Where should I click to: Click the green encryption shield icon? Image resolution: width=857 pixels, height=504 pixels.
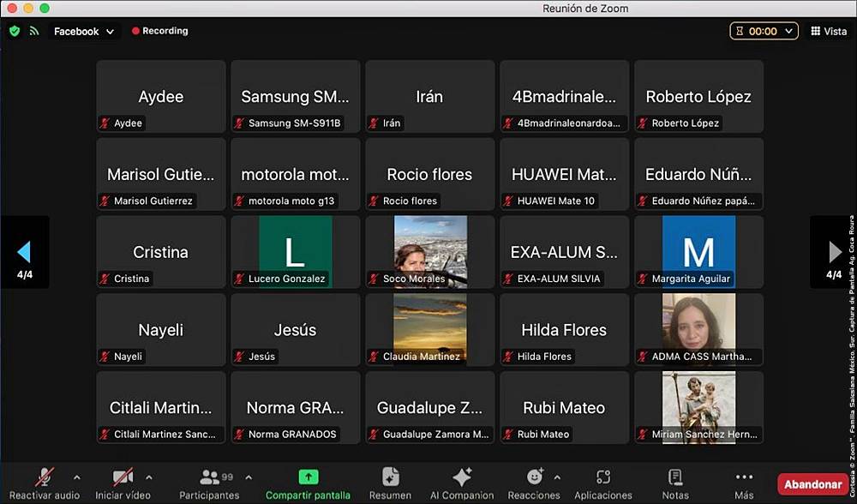click(15, 31)
